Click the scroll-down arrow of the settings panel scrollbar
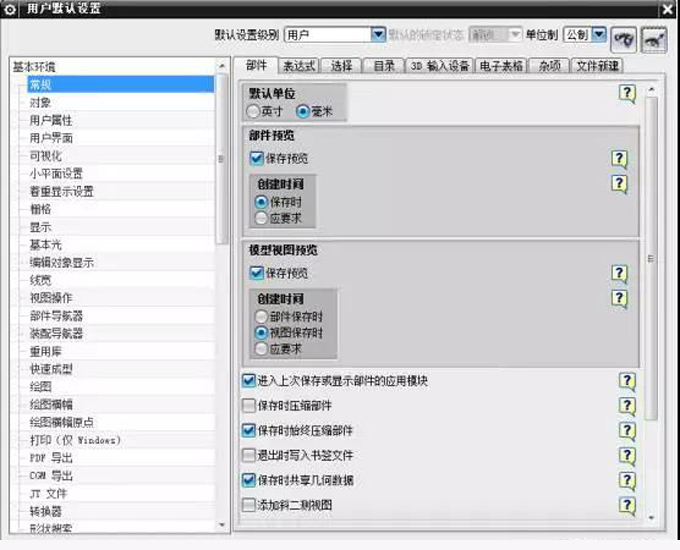The image size is (680, 550). tap(652, 518)
